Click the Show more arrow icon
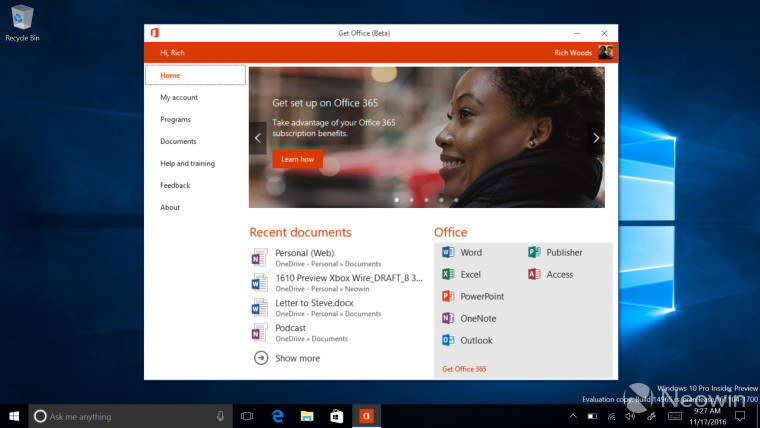The height and width of the screenshot is (428, 760). click(261, 358)
